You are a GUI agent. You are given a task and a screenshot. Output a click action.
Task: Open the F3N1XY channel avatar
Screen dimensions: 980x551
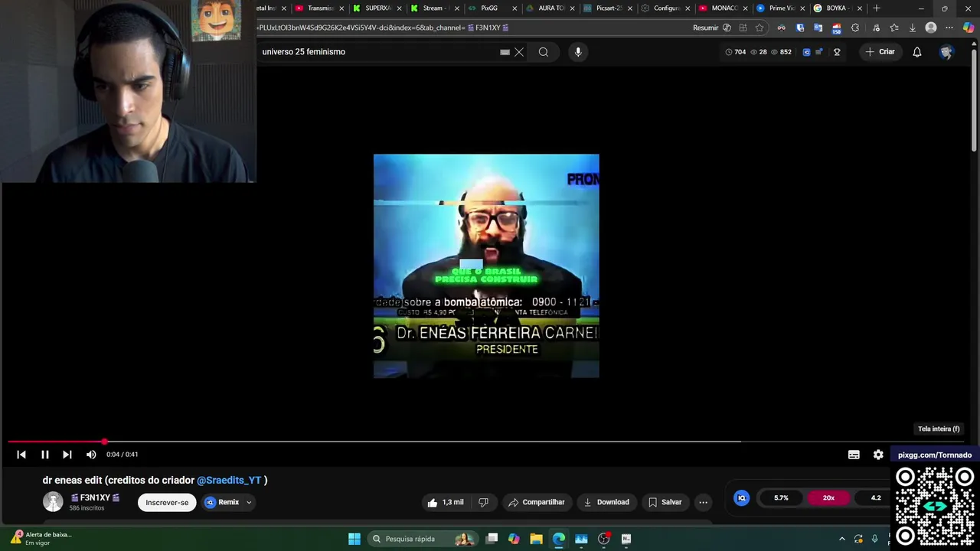pos(53,502)
